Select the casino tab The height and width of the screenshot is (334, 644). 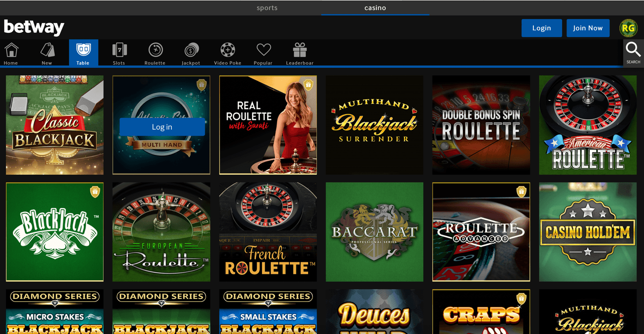point(375,8)
